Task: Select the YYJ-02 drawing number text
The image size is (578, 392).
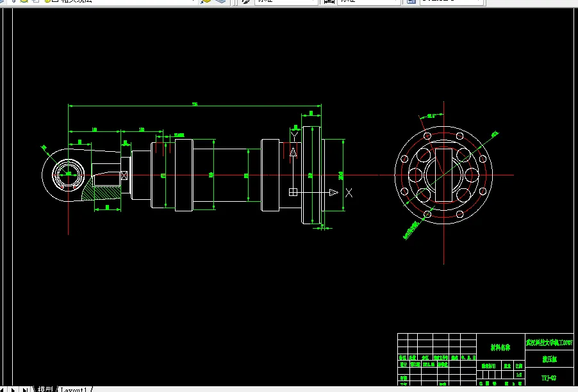Action: tap(549, 378)
